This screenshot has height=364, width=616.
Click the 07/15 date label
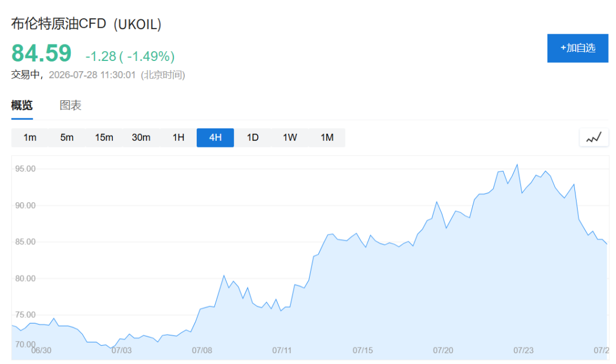(363, 350)
